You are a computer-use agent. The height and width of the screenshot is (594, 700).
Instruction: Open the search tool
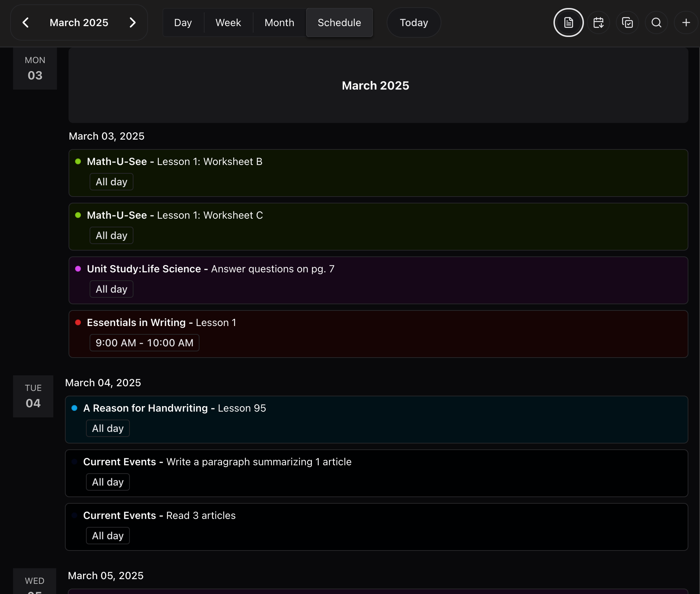point(656,22)
